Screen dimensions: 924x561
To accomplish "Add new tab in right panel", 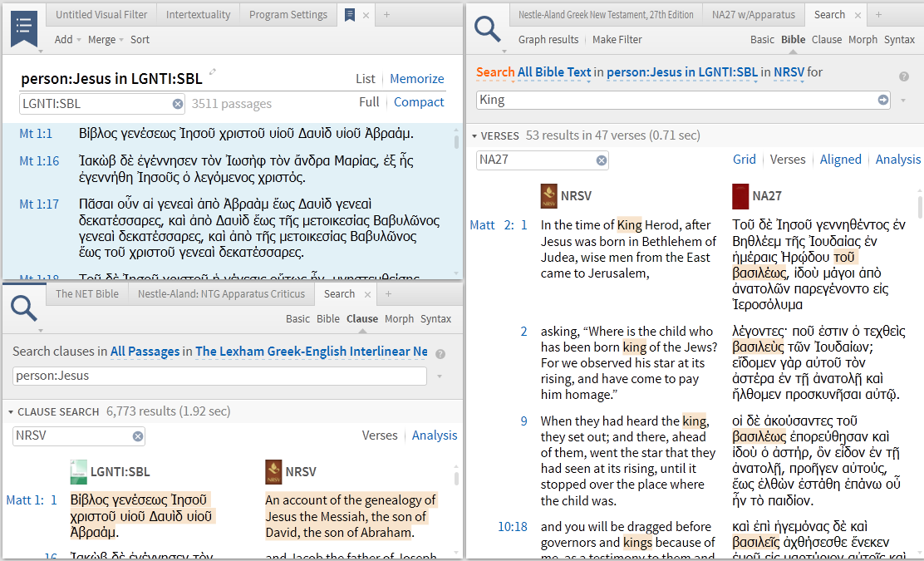I will [x=878, y=15].
